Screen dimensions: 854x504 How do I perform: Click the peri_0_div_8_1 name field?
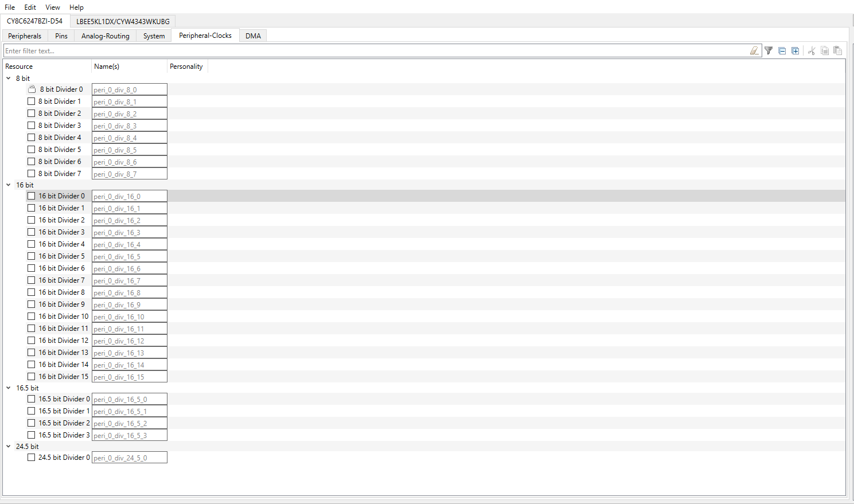130,101
